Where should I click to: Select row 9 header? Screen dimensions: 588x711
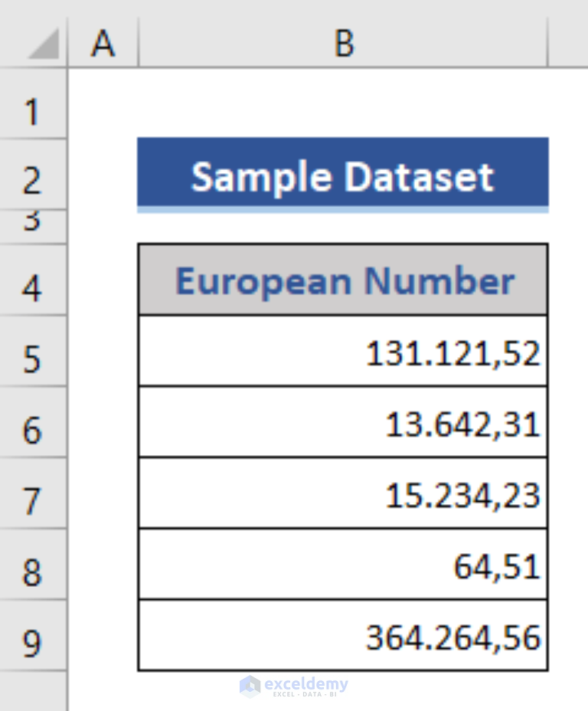point(33,636)
